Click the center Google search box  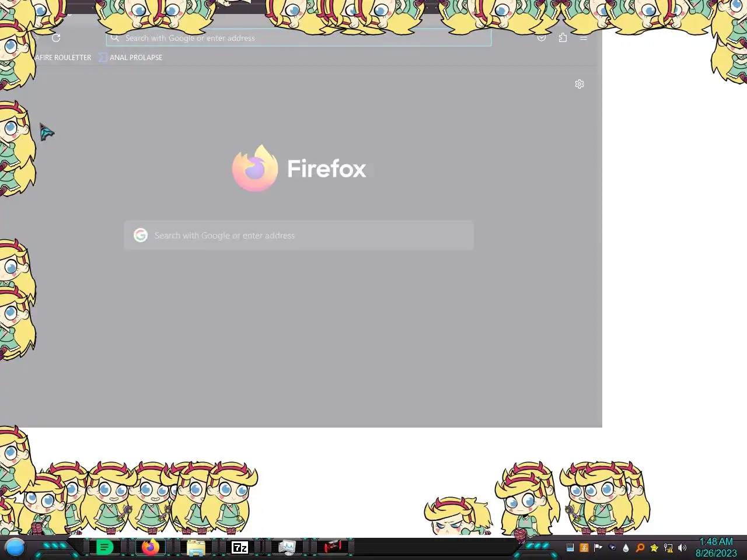pyautogui.click(x=299, y=235)
